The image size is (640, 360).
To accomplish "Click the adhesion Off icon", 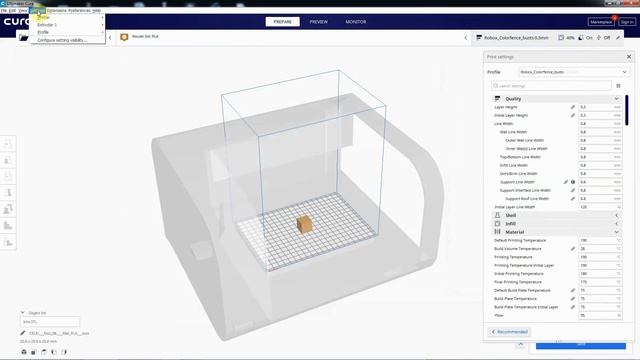I will pyautogui.click(x=599, y=38).
